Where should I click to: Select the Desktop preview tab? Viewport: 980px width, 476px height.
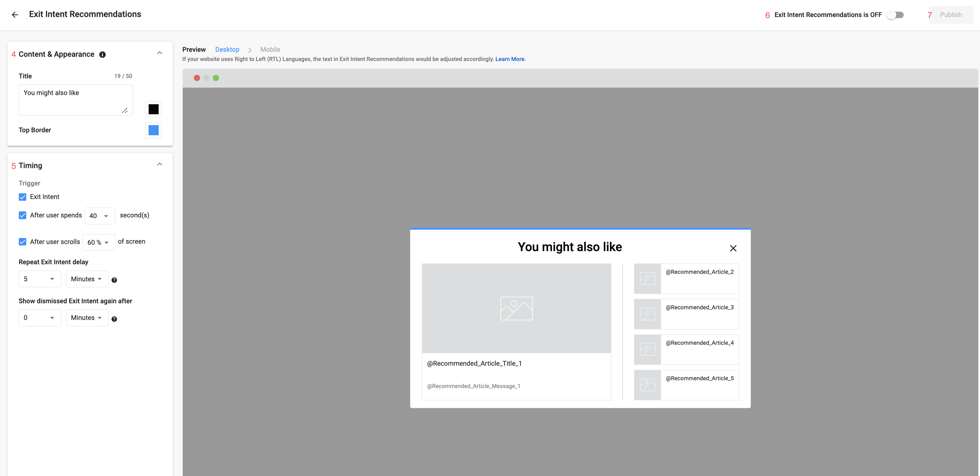click(x=227, y=49)
